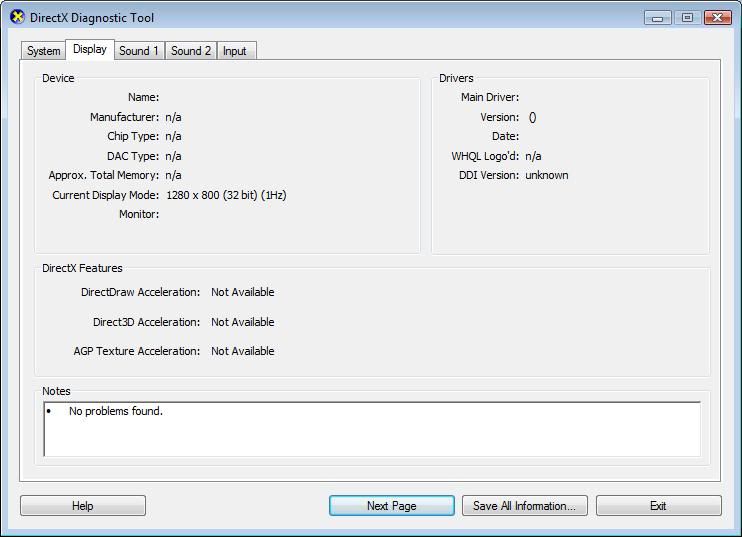Select the 'No problems found.' note text
Image resolution: width=742 pixels, height=537 pixels.
(115, 411)
